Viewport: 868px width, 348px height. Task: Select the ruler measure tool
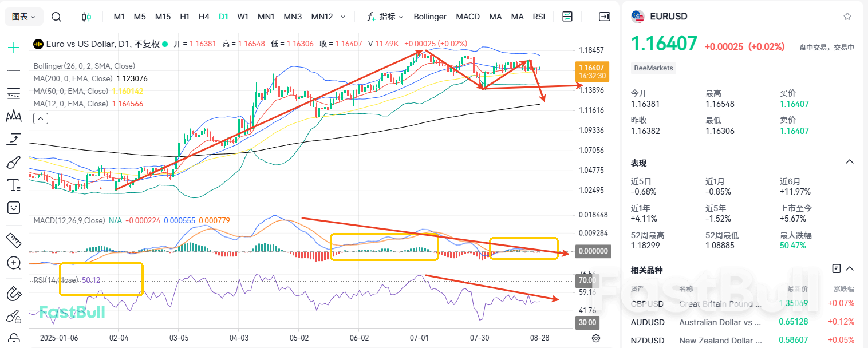tap(13, 239)
